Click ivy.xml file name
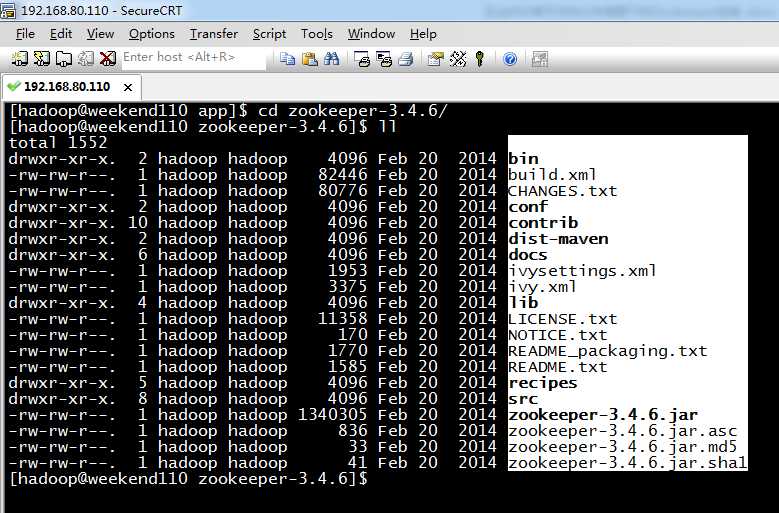Screen dimensions: 779x513 pos(542,287)
